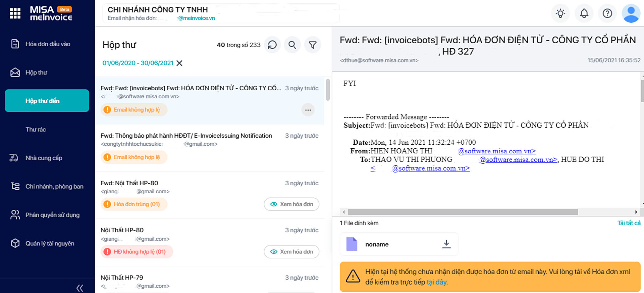The width and height of the screenshot is (644, 293).
Task: Open Hóa đơn đầu vào section
Action: tap(48, 44)
